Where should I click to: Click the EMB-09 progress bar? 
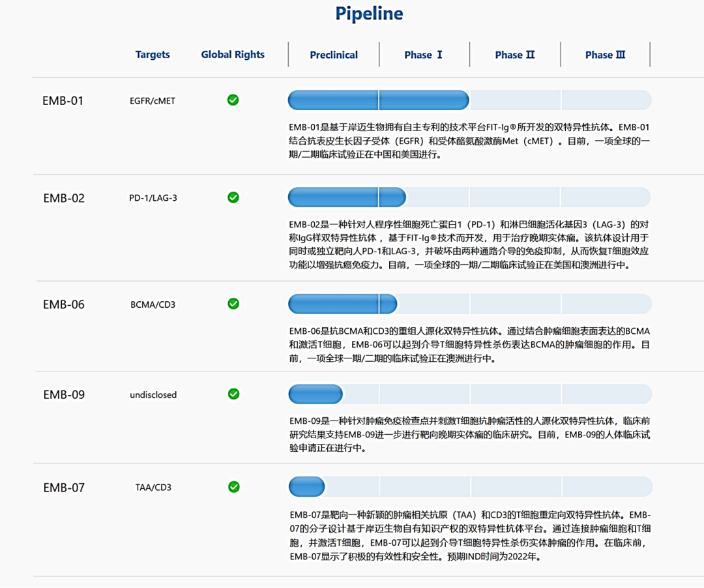coord(470,394)
